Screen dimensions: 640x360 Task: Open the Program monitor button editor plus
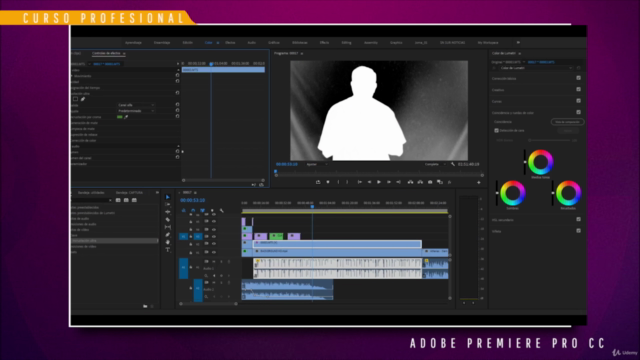click(x=479, y=182)
